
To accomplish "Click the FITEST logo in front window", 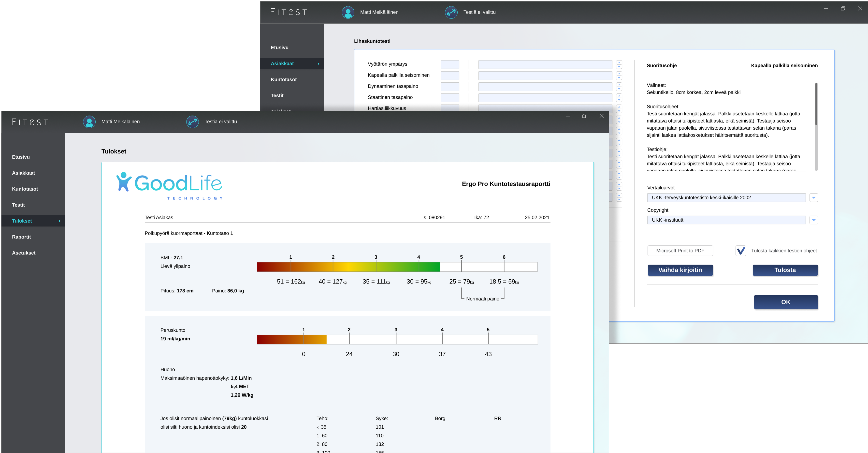I will pos(30,122).
